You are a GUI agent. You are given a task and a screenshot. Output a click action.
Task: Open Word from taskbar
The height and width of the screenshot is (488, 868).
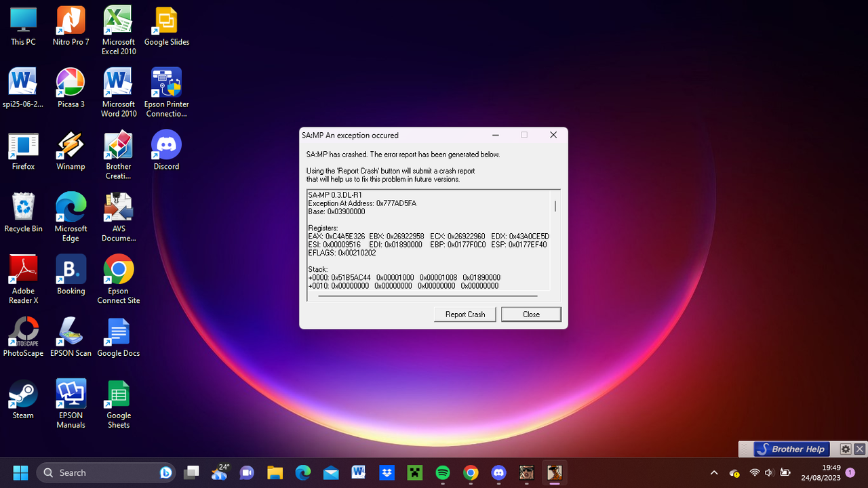click(x=359, y=472)
